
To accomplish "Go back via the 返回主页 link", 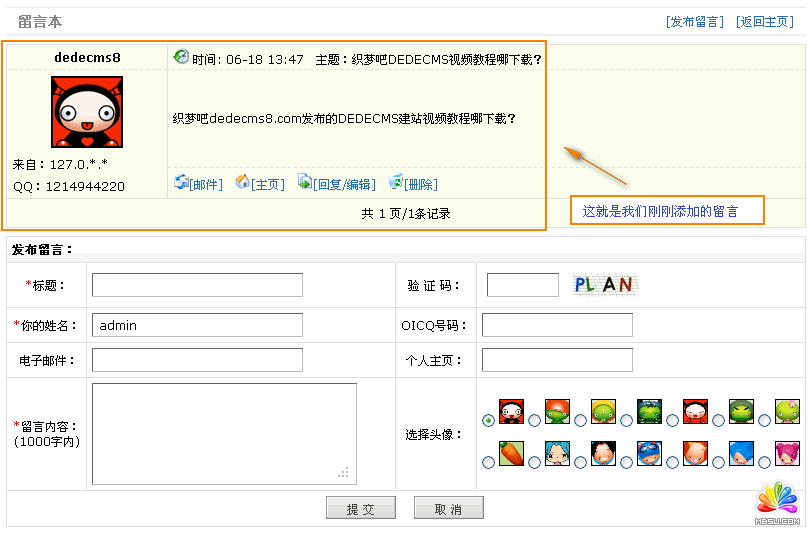I will pos(765,22).
